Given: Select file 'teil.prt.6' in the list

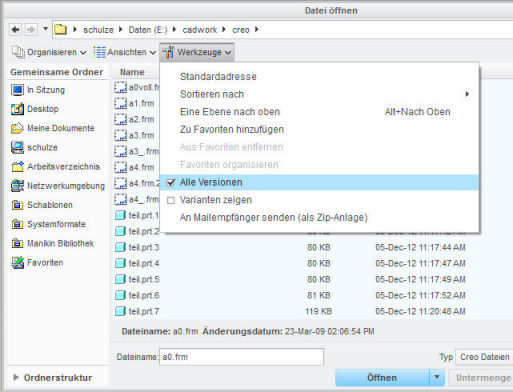Looking at the screenshot, I should point(144,295).
